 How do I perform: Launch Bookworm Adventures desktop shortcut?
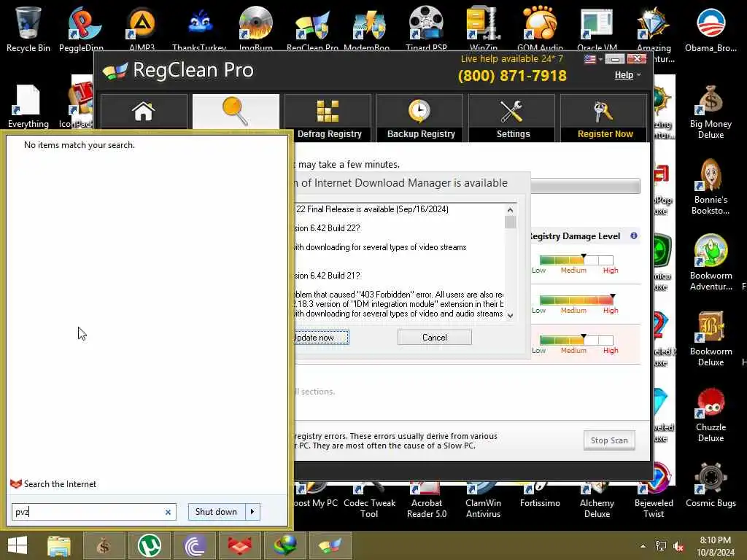(711, 262)
